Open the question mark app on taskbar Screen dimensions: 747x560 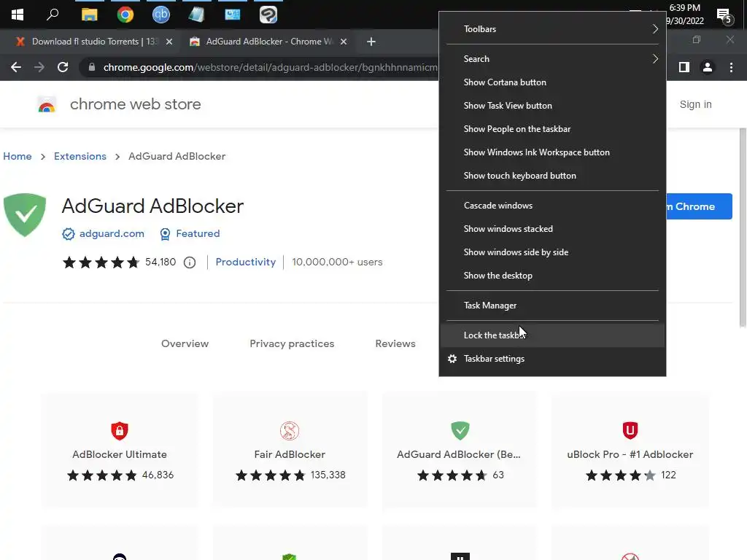click(x=268, y=15)
